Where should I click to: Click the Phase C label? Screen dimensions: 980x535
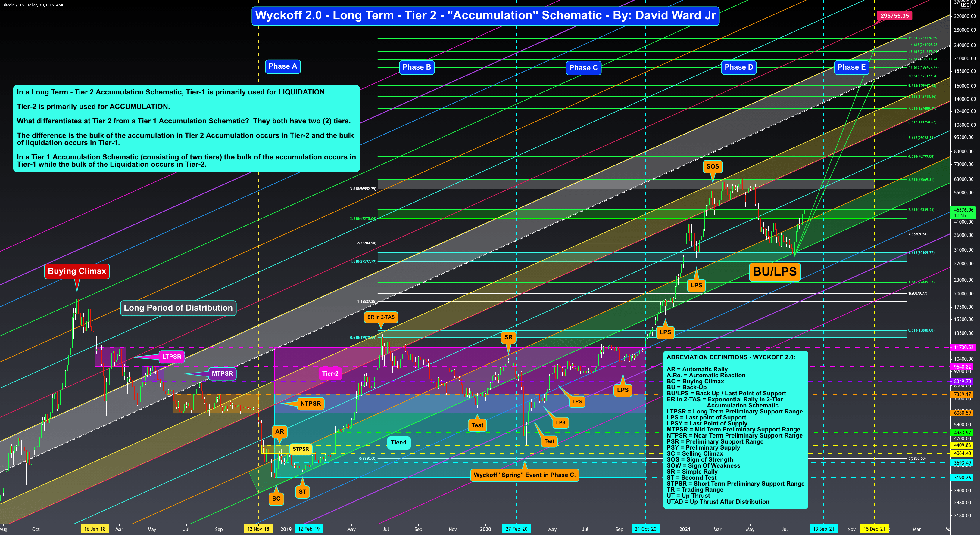[583, 68]
